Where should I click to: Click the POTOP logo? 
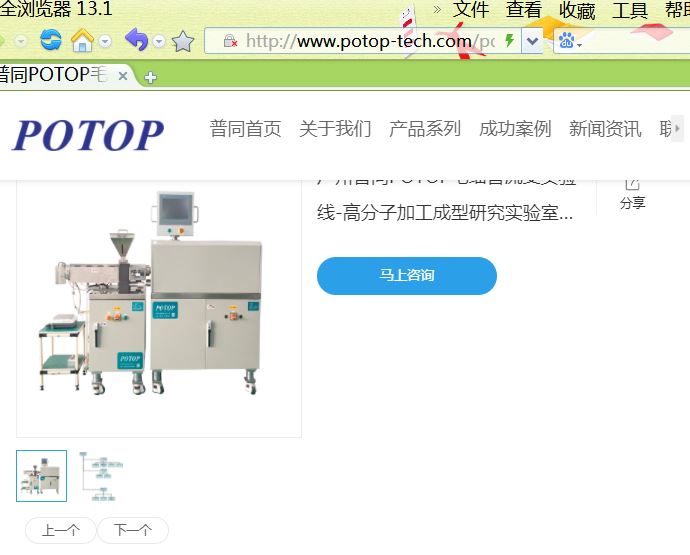[88, 135]
